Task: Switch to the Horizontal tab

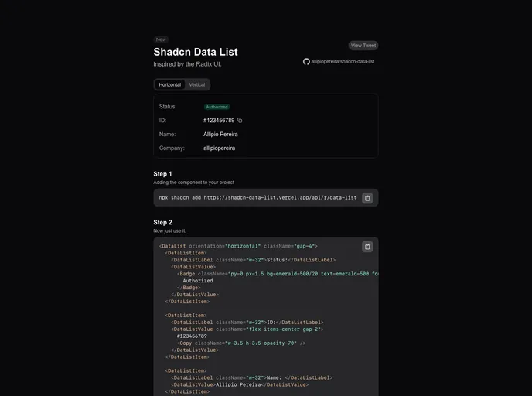Action: [169, 84]
